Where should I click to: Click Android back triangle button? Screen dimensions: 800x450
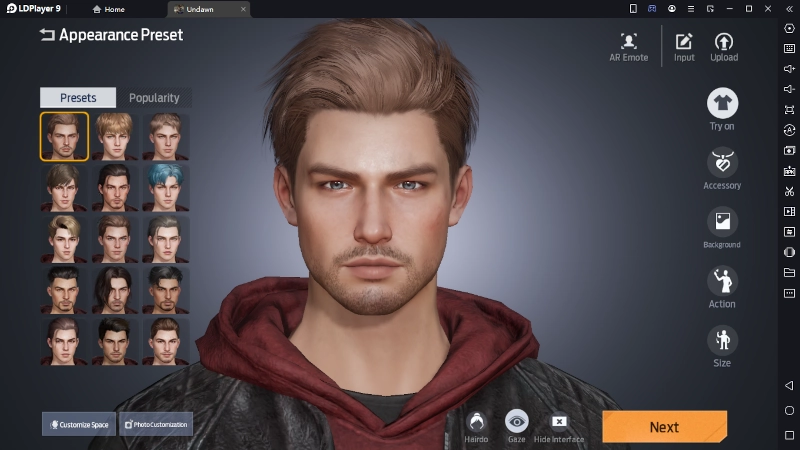point(789,385)
